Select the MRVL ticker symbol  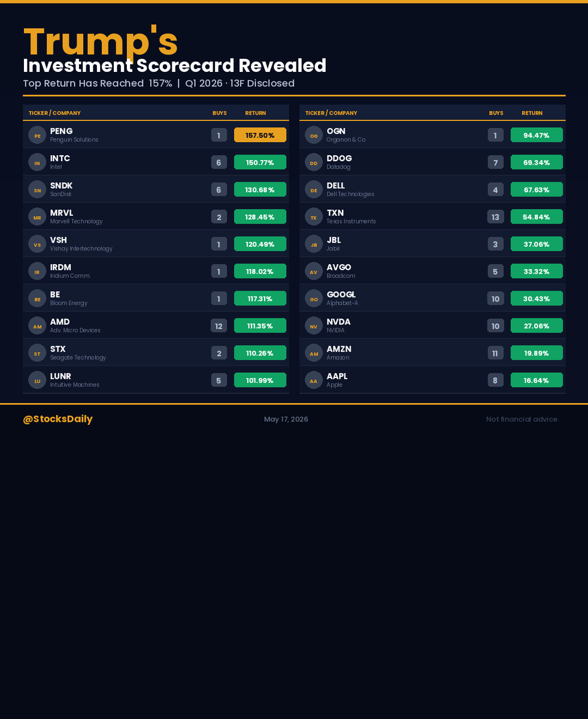click(x=62, y=213)
